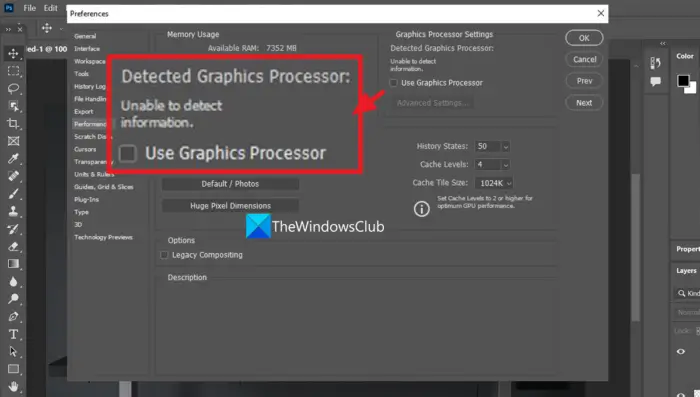
Task: Open the File menu
Action: (x=29, y=8)
